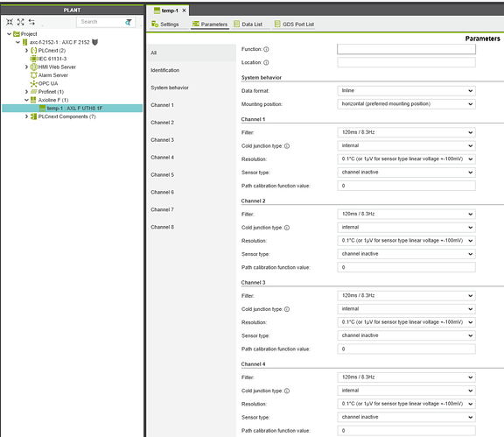Screen dimensions: 504x437
Task: Click the sync selection arrows icon
Action: click(31, 22)
